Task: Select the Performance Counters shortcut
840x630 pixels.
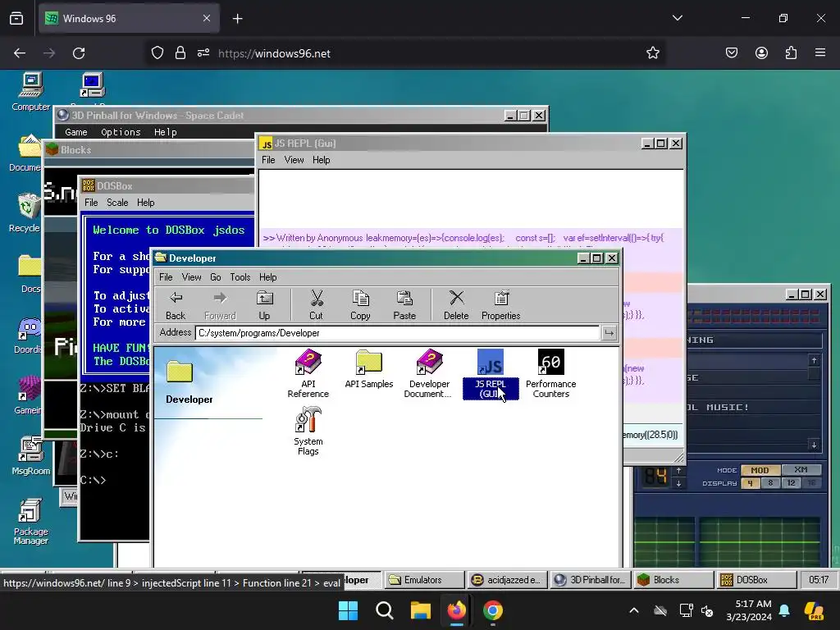Action: tap(550, 373)
